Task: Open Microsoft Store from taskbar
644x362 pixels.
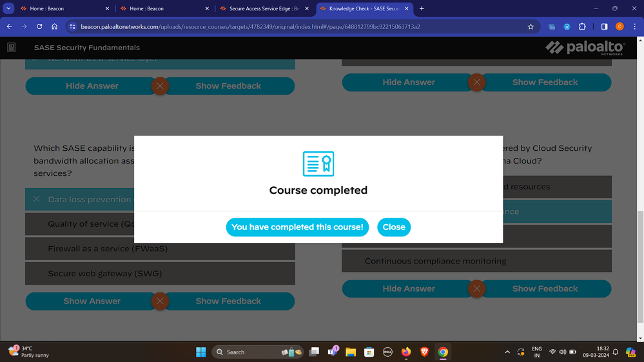Action: click(x=369, y=352)
